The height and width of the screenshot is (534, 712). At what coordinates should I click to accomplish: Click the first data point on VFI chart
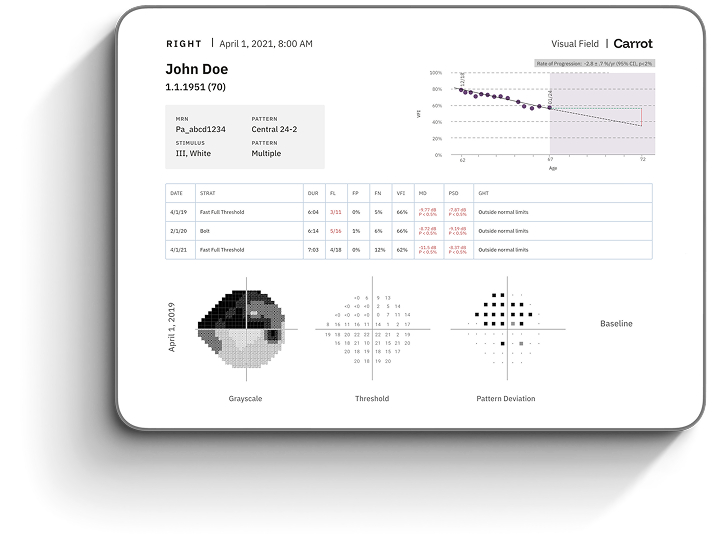tap(460, 88)
